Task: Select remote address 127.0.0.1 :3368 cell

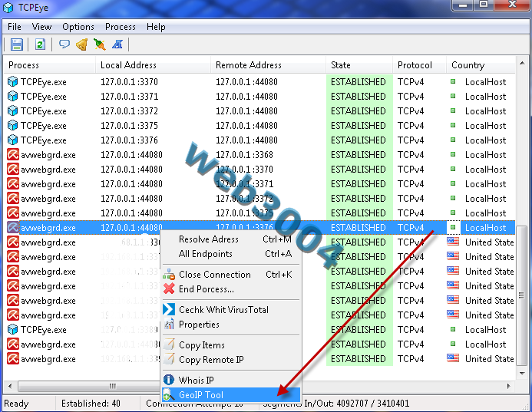Action: pos(244,155)
